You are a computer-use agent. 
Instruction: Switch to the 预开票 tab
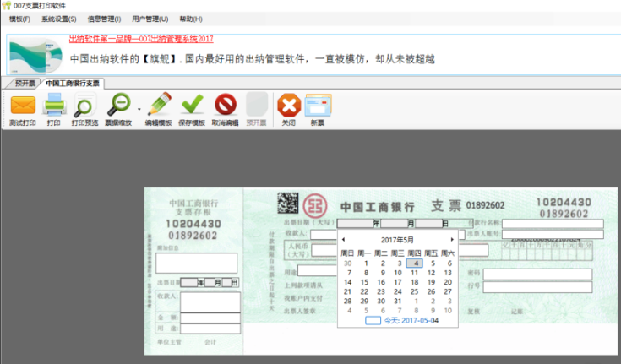coord(25,83)
